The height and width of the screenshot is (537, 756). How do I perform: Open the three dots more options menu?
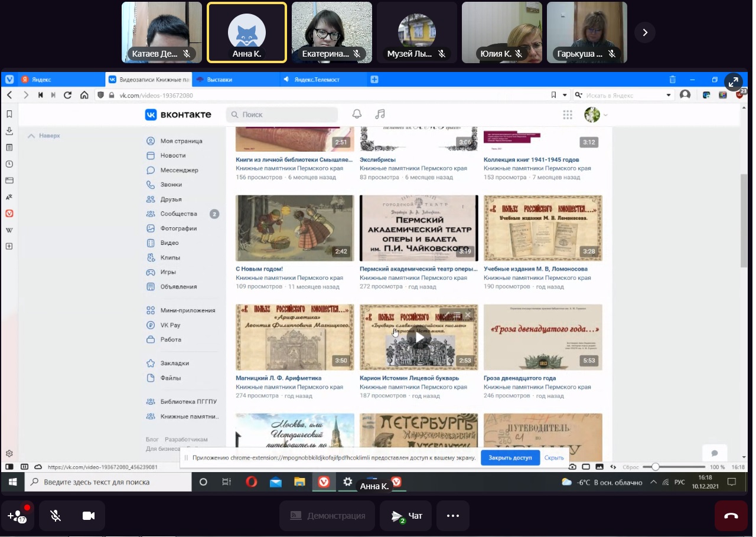click(x=453, y=516)
